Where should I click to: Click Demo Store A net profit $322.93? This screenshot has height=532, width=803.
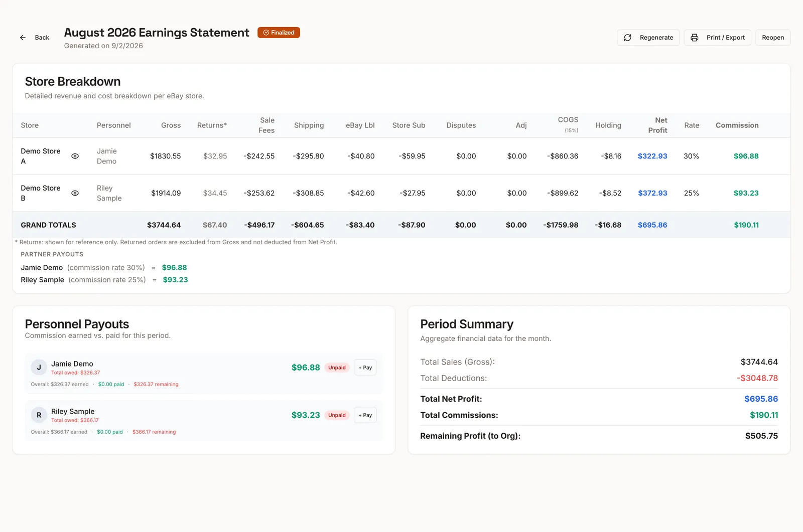652,156
